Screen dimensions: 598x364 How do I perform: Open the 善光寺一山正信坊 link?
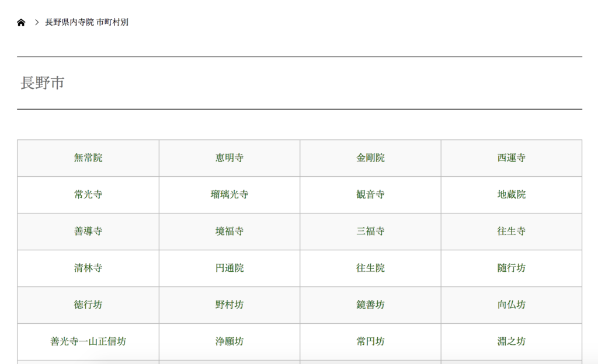pyautogui.click(x=88, y=342)
